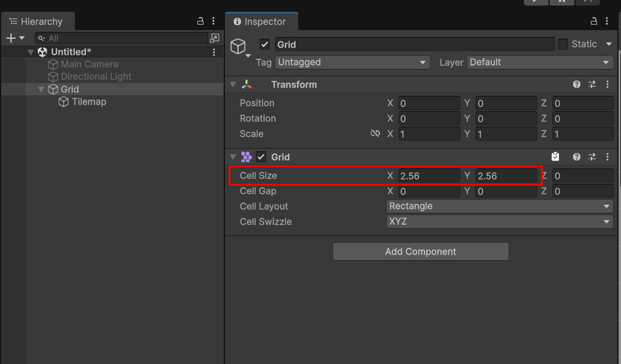
Task: Disable the Grid component checkbox
Action: click(x=261, y=157)
